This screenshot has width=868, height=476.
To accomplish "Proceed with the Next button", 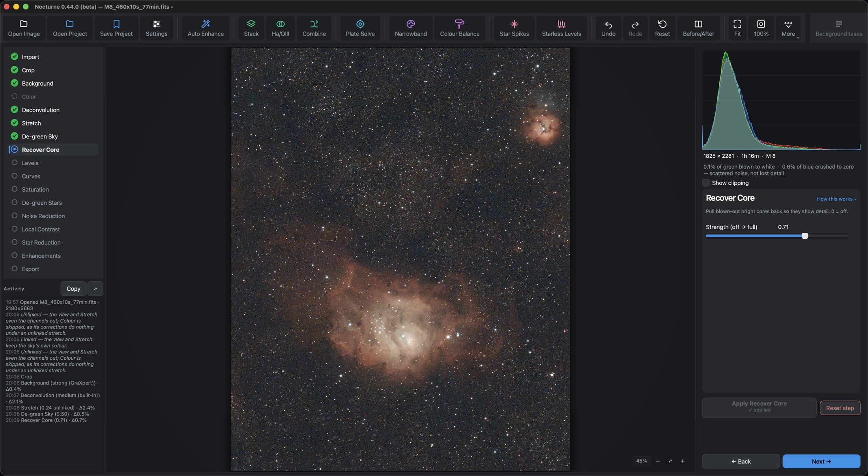I will tap(821, 461).
